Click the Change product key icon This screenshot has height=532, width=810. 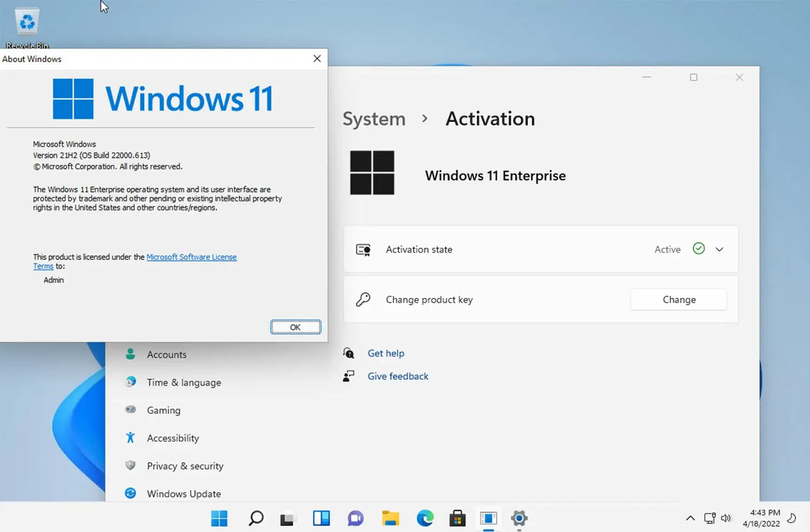coord(363,299)
